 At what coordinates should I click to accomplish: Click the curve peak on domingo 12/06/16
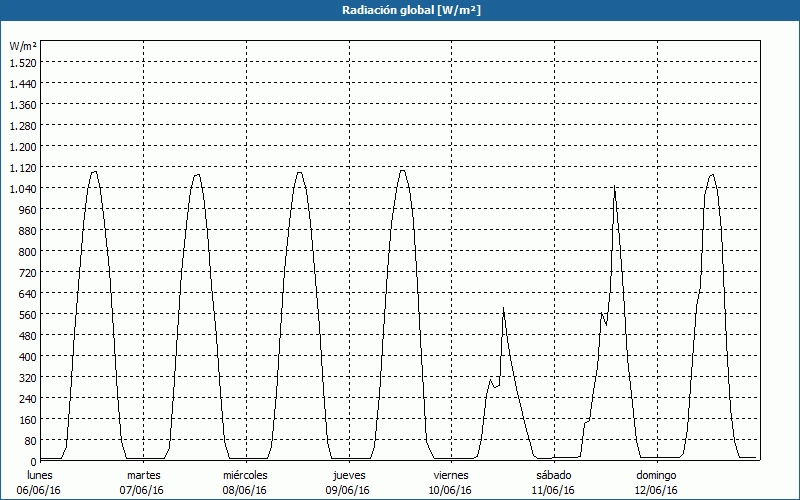click(x=711, y=175)
